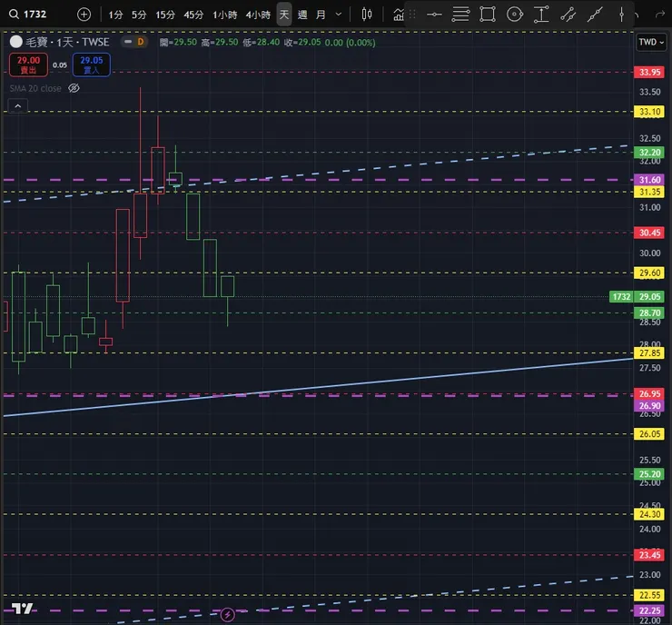Image resolution: width=672 pixels, height=625 pixels.
Task: Select the 月 monthly timeframe
Action: click(321, 15)
